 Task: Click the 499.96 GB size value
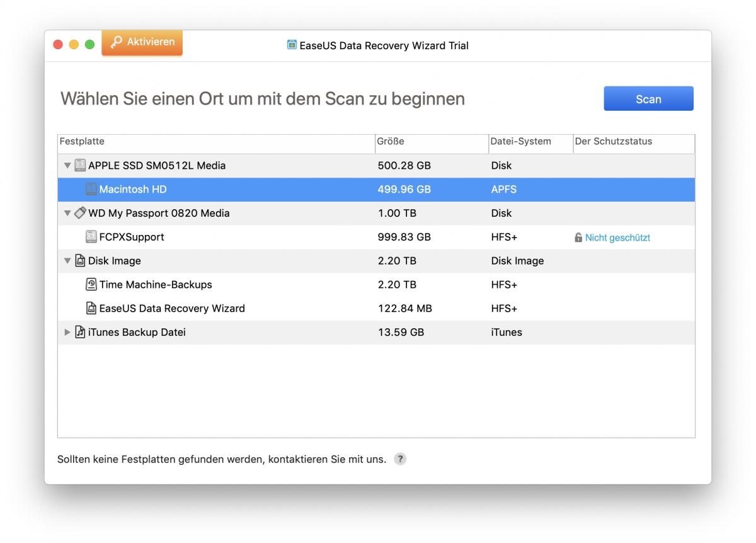404,190
